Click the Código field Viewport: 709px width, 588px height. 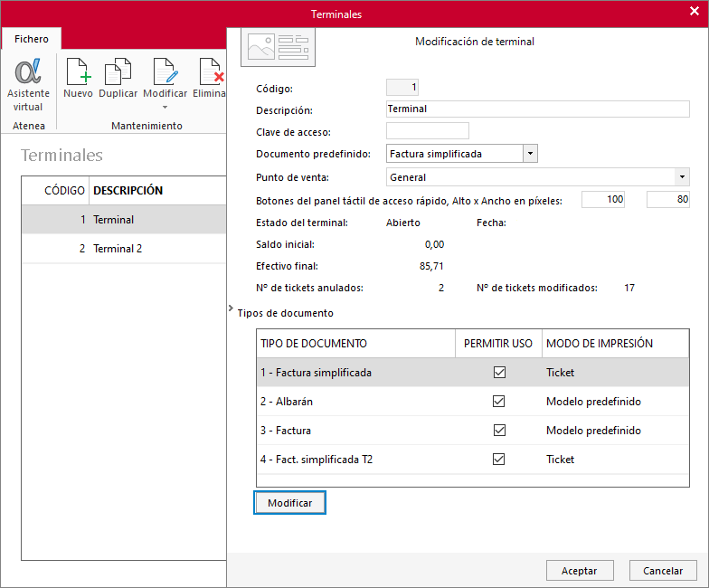click(402, 87)
